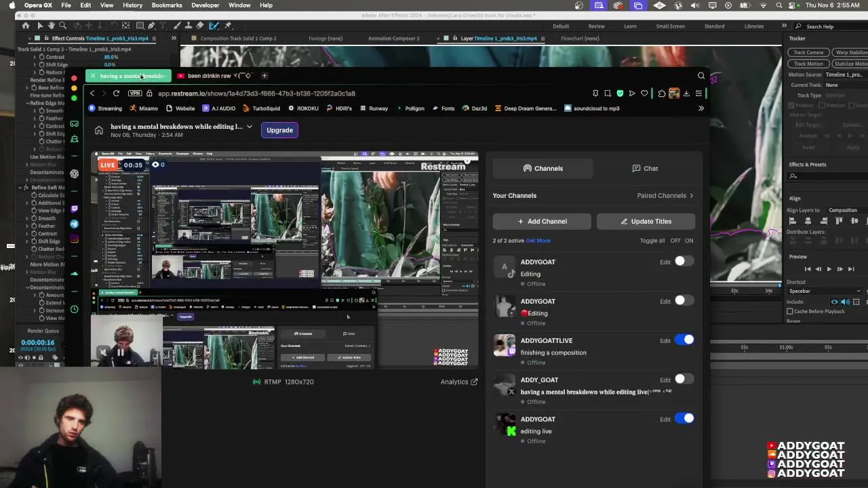Toggle all channels OFF
Viewport: 868px width, 488px height.
click(675, 241)
